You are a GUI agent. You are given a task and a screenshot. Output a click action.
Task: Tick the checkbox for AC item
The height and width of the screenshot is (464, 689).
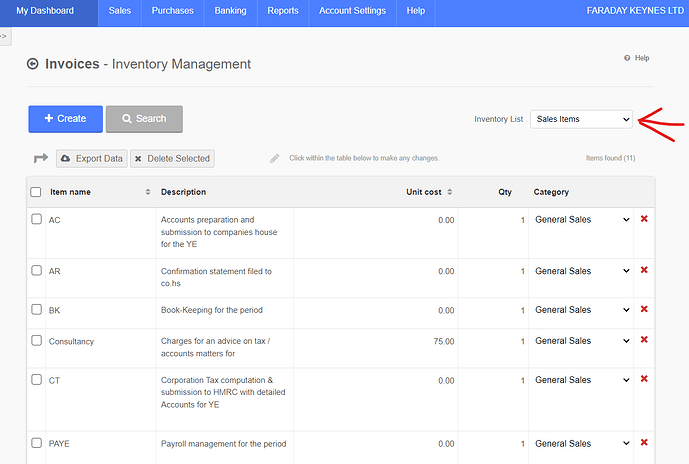click(x=36, y=219)
